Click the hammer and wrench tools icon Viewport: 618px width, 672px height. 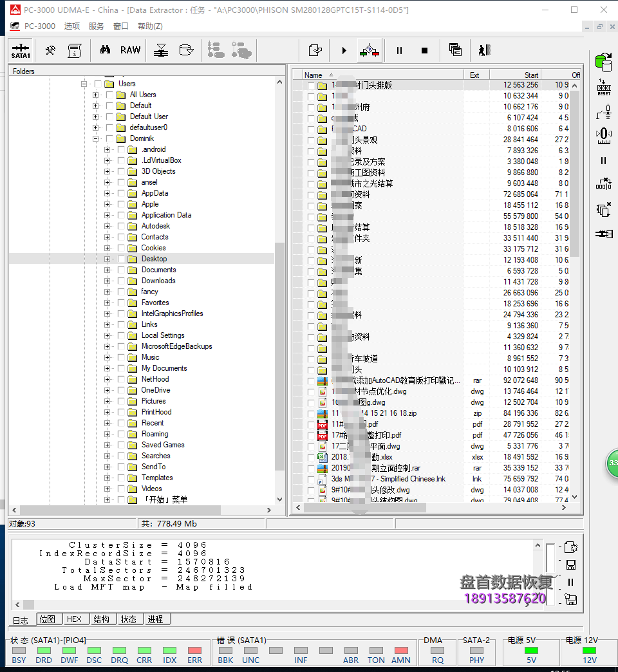click(x=50, y=50)
